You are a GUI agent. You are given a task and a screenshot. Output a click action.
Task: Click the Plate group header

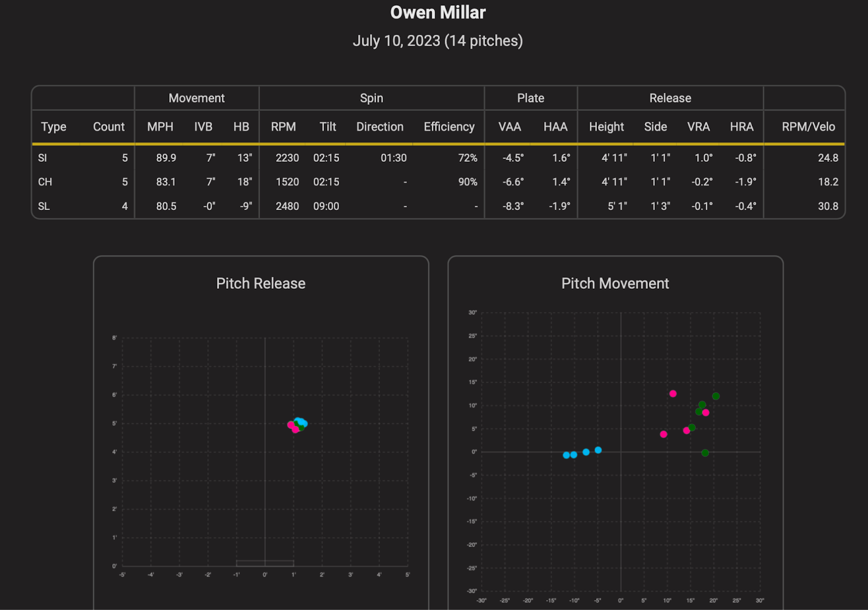point(531,98)
